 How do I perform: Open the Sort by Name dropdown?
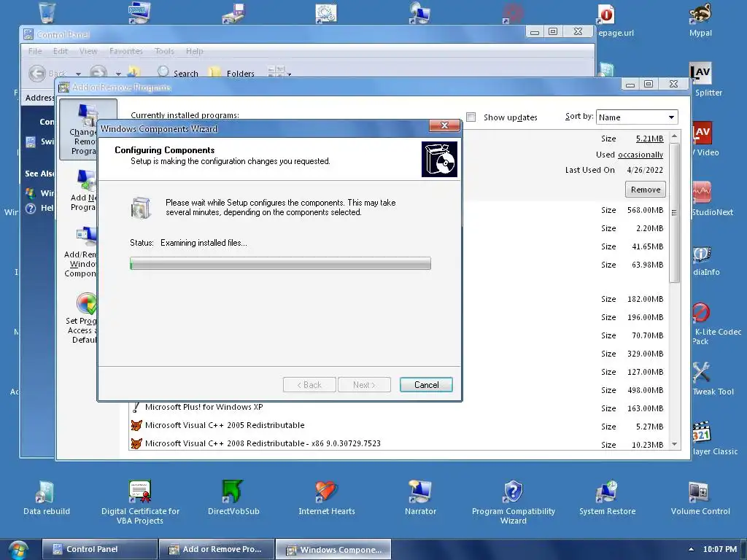(x=636, y=117)
